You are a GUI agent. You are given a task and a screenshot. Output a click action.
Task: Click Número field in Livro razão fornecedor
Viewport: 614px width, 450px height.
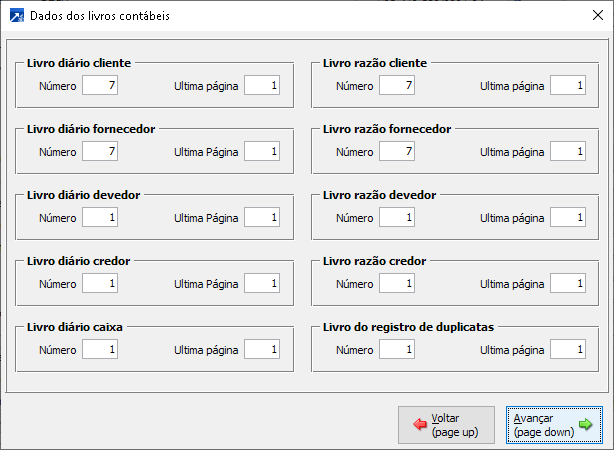[397, 152]
